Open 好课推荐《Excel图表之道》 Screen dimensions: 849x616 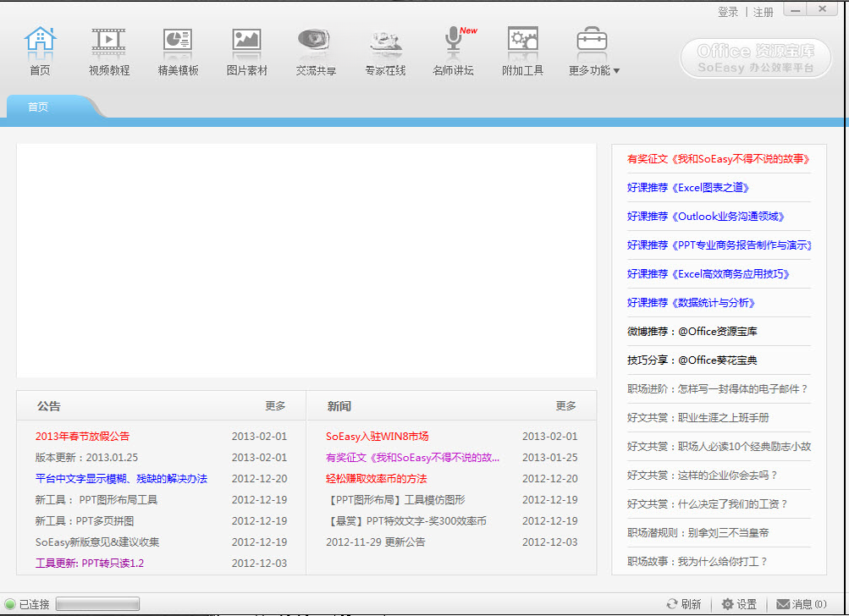click(689, 187)
